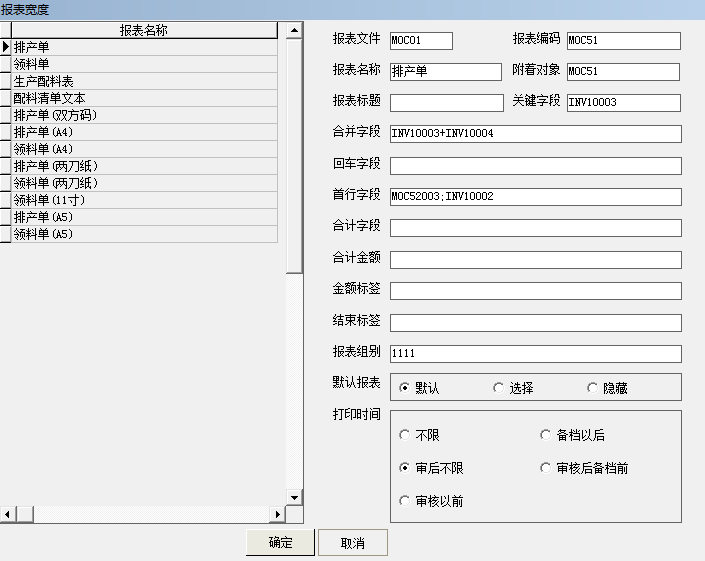Click the vertical scrollbar up arrow
The width and height of the screenshot is (705, 561).
(x=294, y=31)
